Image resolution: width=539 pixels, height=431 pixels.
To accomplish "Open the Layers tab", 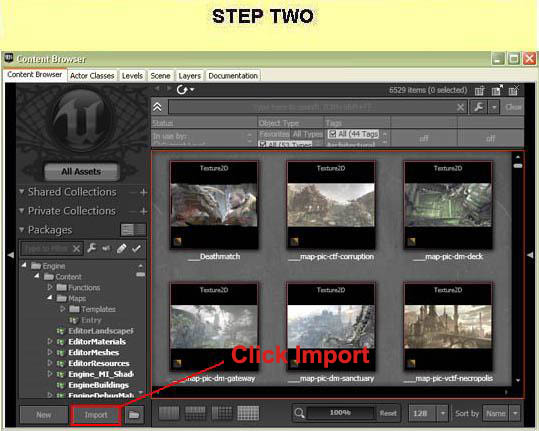I will tap(189, 76).
